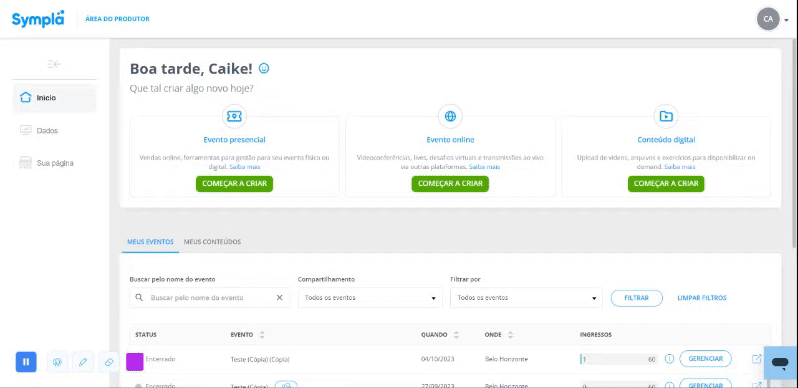Open the Início home section
798x388 pixels.
click(x=54, y=98)
